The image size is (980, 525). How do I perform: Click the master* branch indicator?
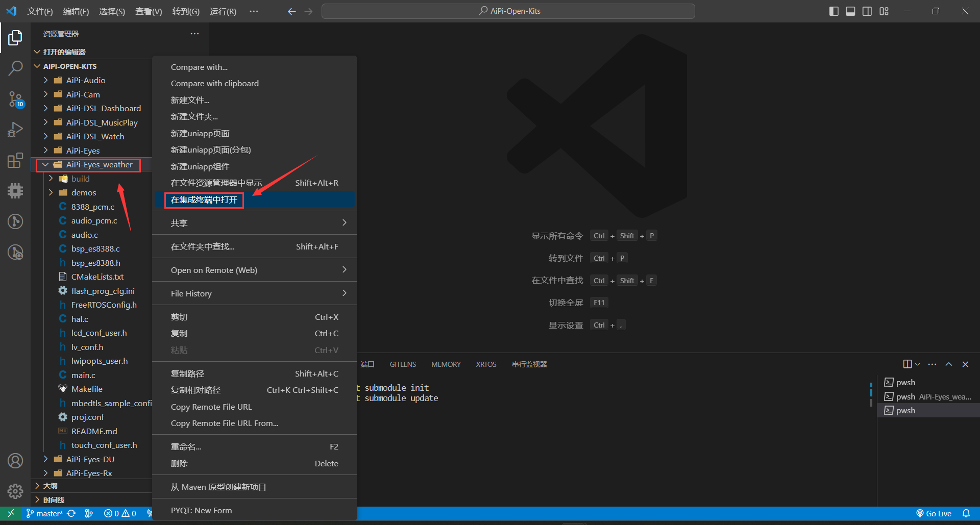point(44,513)
